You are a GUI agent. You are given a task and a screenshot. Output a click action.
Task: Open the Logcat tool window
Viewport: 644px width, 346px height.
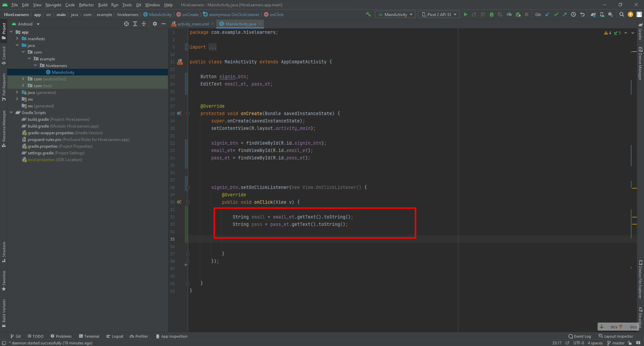click(x=115, y=336)
